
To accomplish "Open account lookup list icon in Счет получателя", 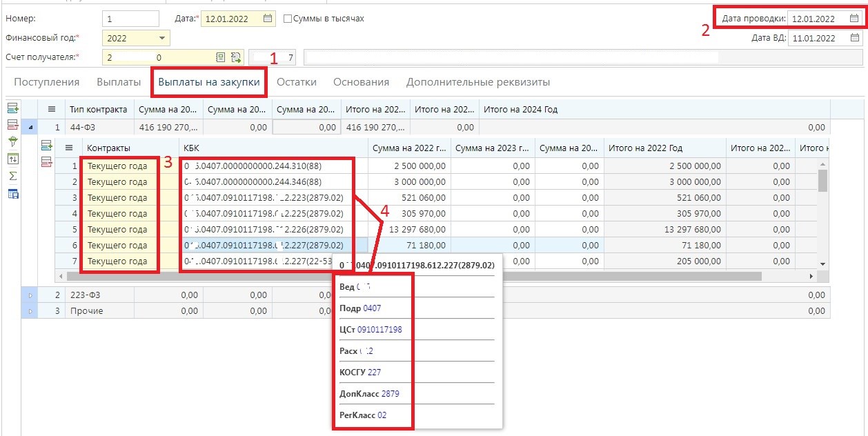I will pos(221,58).
